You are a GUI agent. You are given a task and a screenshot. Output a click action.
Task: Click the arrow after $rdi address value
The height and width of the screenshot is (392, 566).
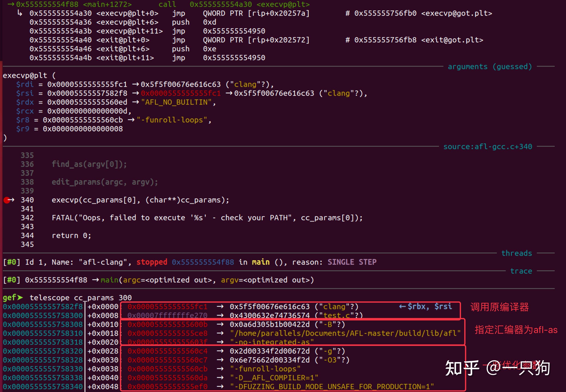pos(136,84)
